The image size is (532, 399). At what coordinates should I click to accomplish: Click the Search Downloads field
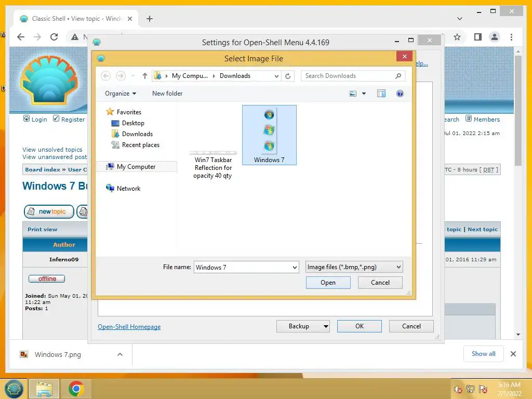click(x=353, y=76)
